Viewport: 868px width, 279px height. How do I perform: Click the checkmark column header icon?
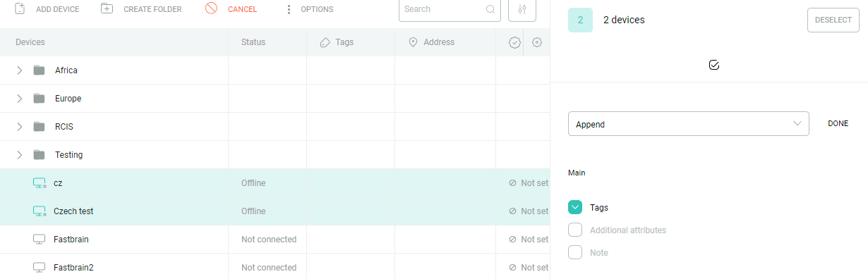click(514, 43)
